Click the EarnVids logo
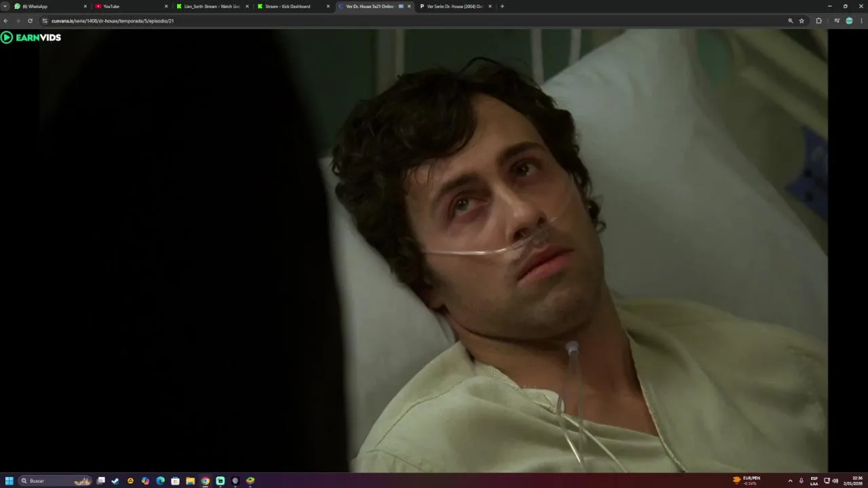868x488 pixels. pyautogui.click(x=31, y=37)
